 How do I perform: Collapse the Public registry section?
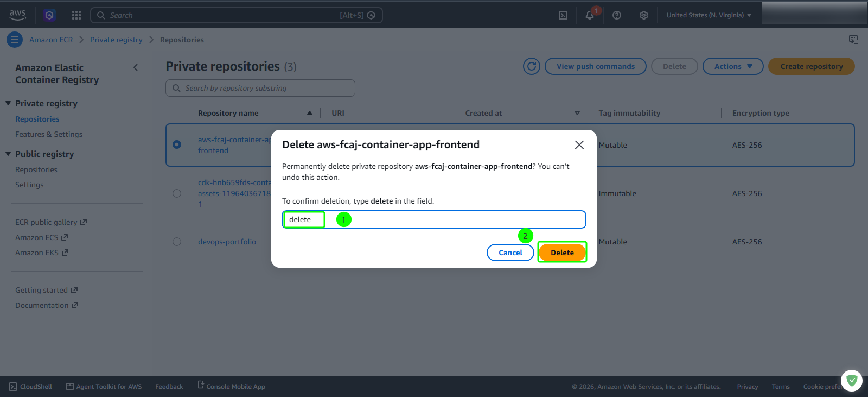tap(8, 154)
